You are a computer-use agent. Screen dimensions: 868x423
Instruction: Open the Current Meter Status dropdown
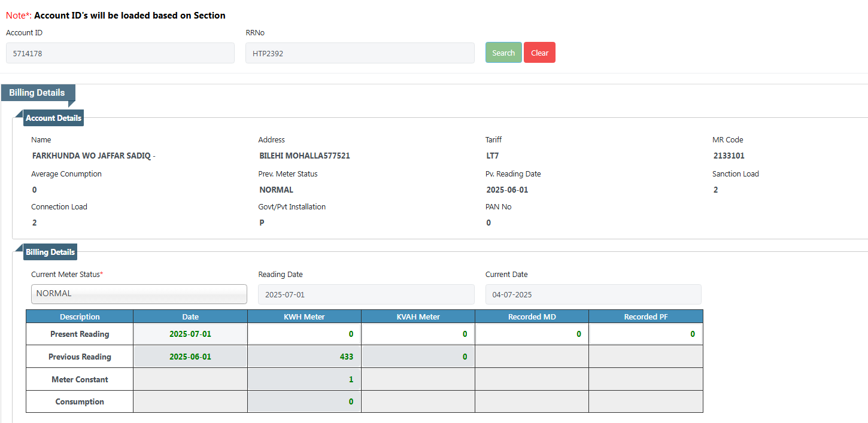139,294
